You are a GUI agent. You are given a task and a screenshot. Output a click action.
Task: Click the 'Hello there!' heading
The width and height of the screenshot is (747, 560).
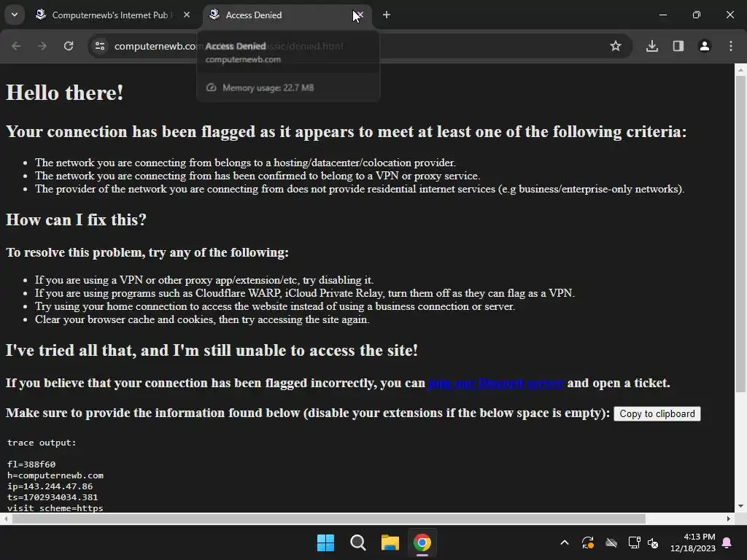click(x=65, y=93)
